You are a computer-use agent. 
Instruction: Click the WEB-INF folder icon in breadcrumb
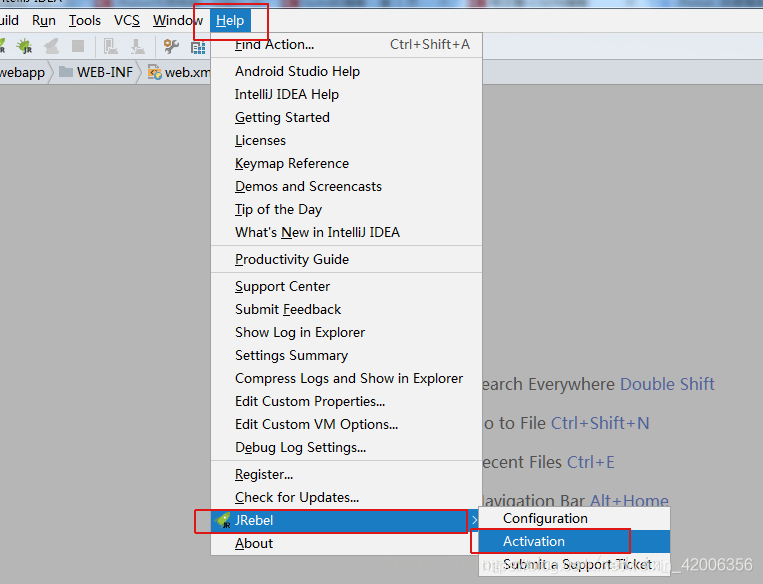tap(66, 72)
